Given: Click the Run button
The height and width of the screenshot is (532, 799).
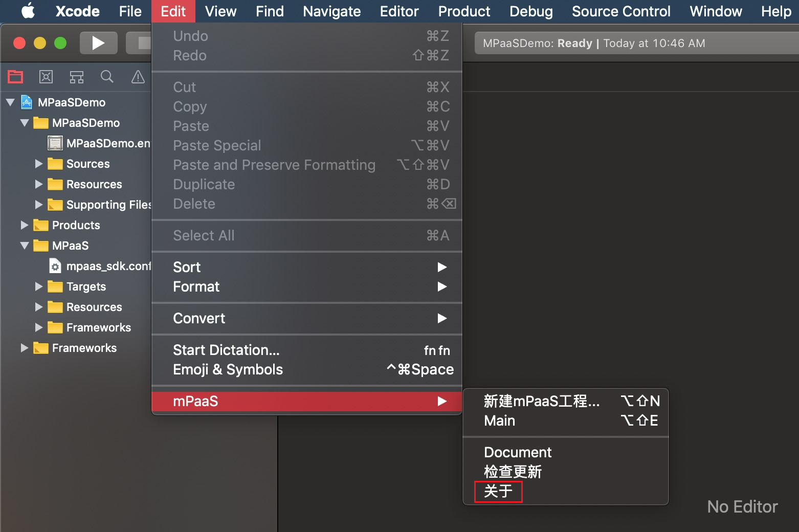Looking at the screenshot, I should tap(98, 43).
